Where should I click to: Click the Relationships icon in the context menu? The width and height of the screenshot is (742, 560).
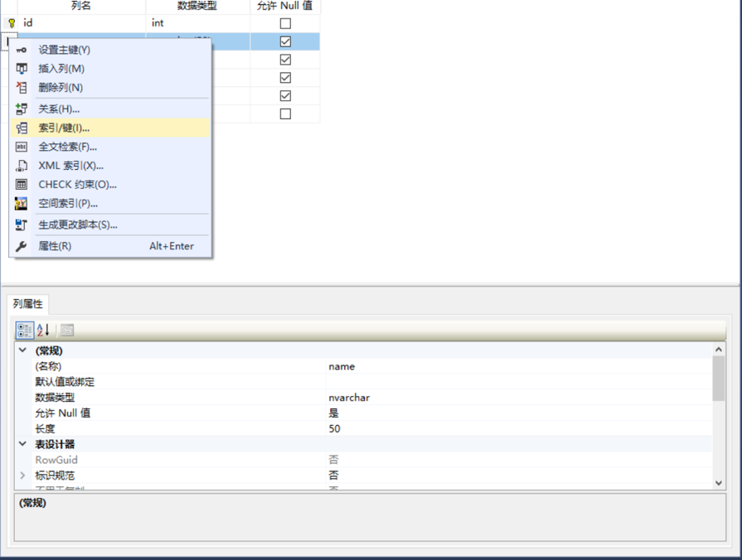(x=22, y=109)
